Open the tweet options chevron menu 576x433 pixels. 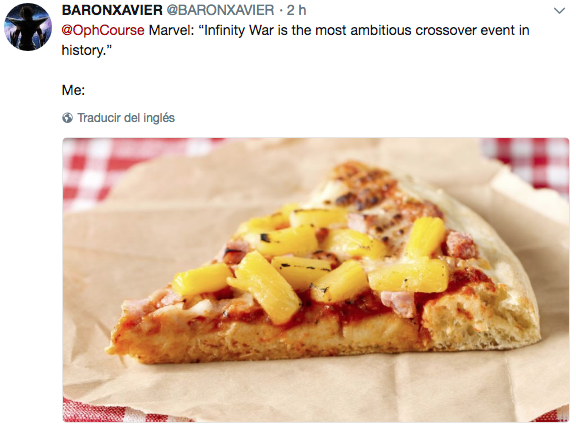click(x=559, y=11)
